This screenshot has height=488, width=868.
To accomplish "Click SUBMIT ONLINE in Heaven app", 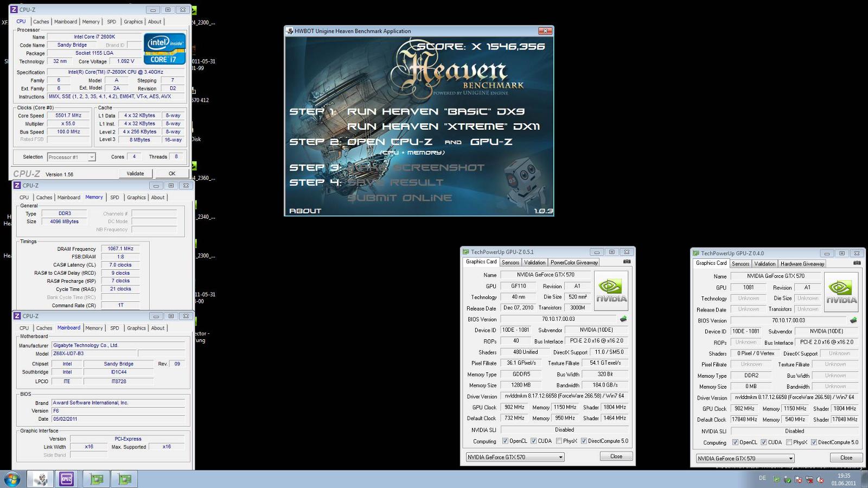I will (x=400, y=198).
